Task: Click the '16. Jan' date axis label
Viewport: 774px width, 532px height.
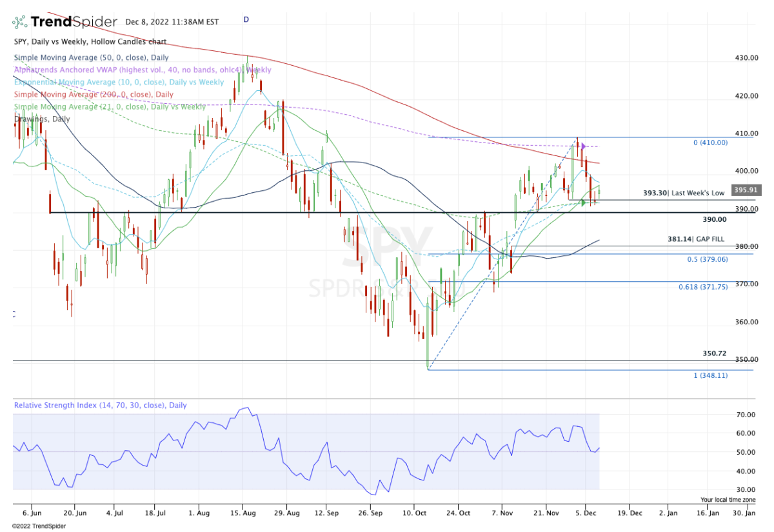Action: pos(708,514)
